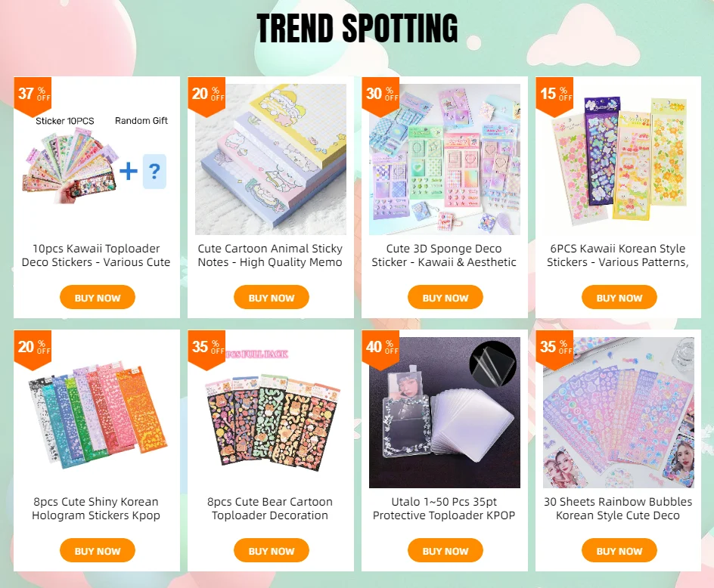
Task: Buy the 10pcs Kawaii Toploader Deco Stickers
Action: click(x=98, y=298)
